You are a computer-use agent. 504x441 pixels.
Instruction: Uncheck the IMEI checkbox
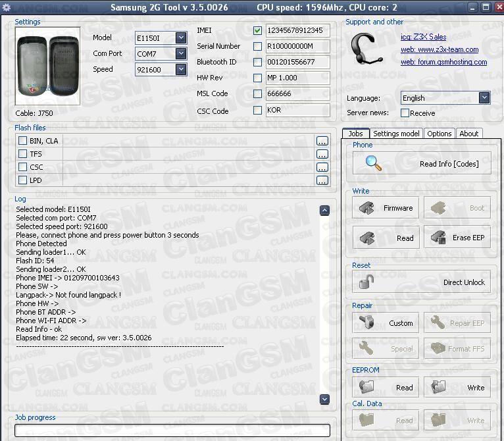click(257, 30)
